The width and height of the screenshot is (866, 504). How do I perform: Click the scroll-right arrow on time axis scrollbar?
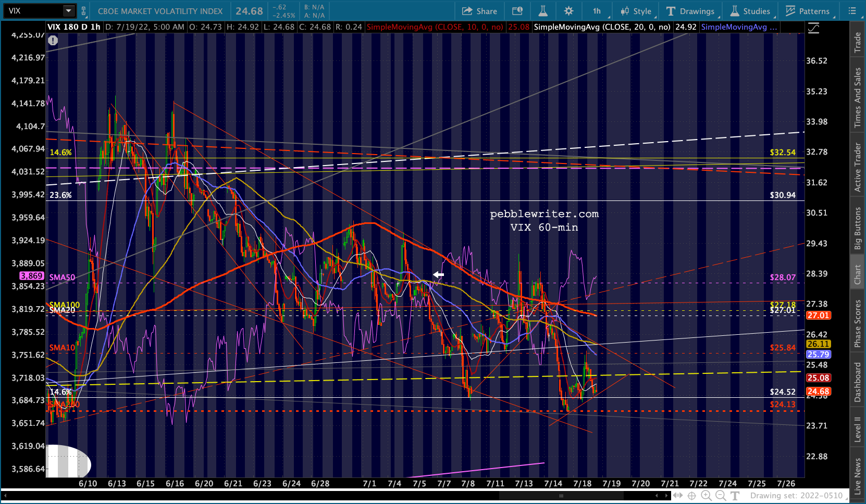click(x=667, y=495)
